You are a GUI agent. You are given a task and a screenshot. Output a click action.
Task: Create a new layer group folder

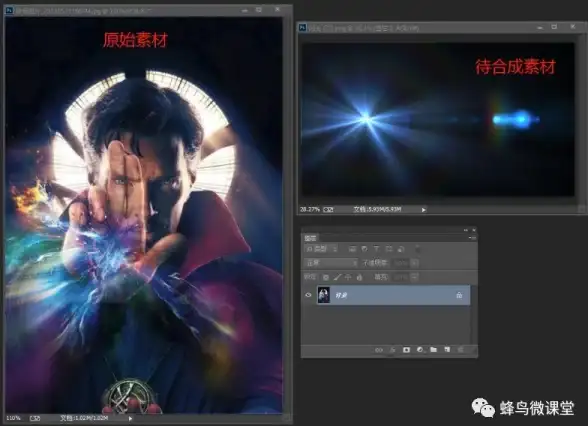[x=434, y=350]
